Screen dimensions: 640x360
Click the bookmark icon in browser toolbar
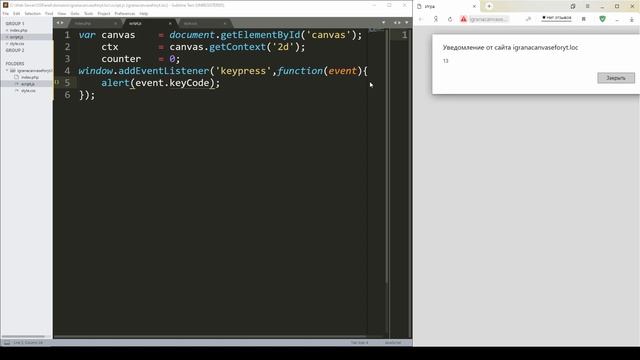click(x=584, y=19)
